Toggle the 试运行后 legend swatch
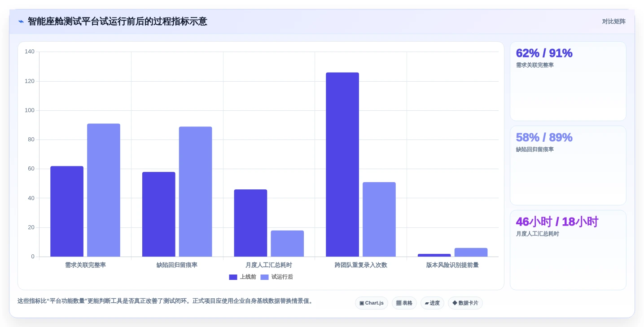 click(x=264, y=277)
